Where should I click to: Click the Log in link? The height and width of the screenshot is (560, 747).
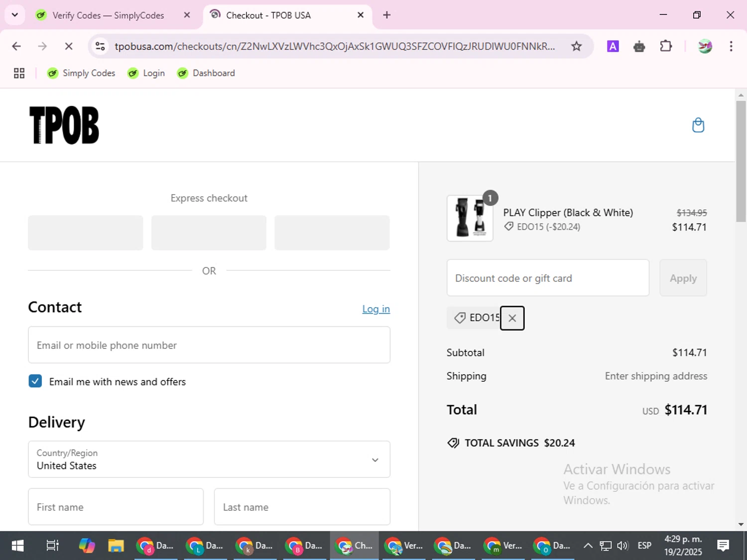click(376, 309)
